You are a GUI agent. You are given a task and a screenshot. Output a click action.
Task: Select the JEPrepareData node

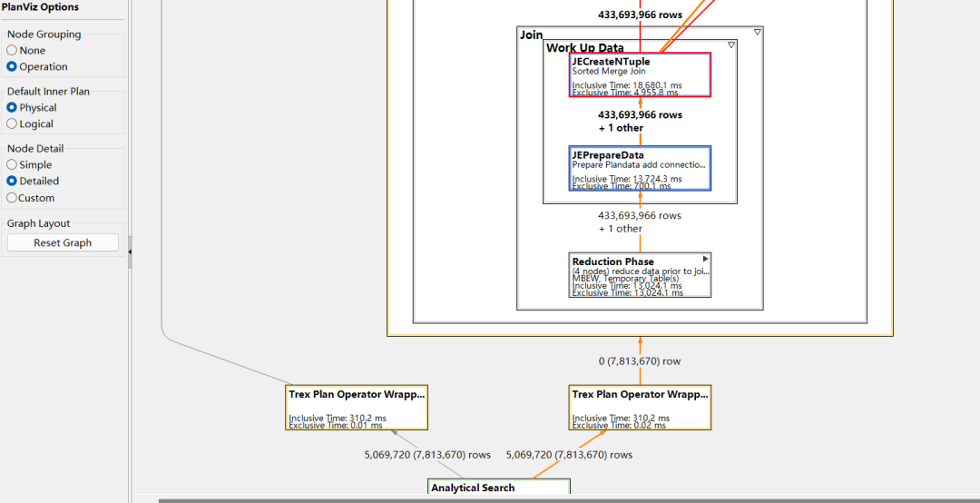(x=640, y=168)
